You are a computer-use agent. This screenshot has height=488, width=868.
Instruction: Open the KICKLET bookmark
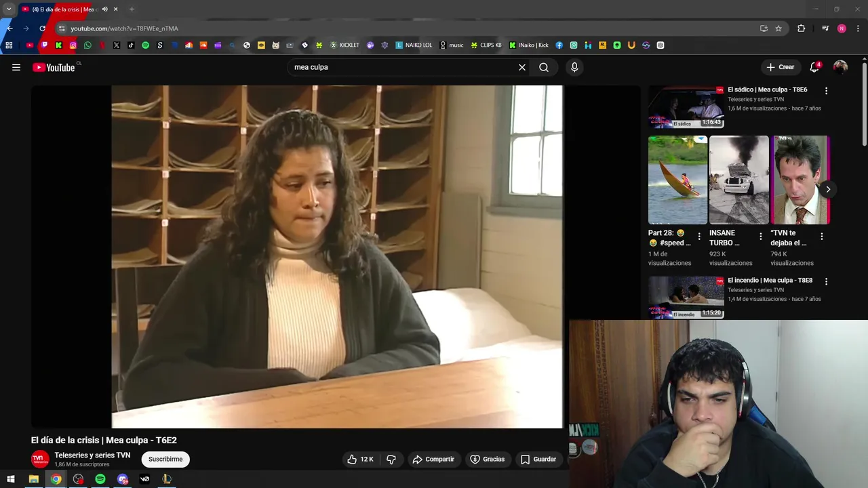[344, 45]
